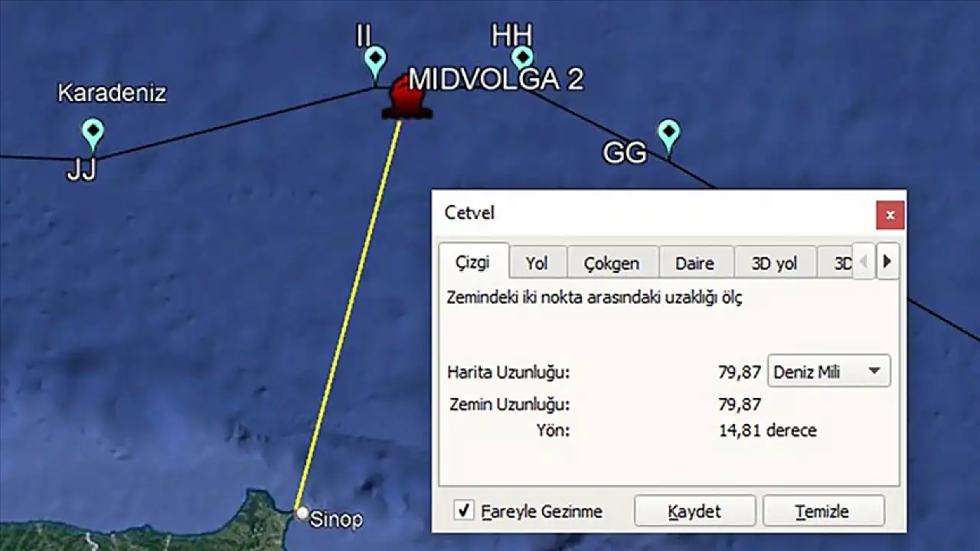Switch to the Çokgen tab
Screen dimensions: 980x551
pos(612,263)
